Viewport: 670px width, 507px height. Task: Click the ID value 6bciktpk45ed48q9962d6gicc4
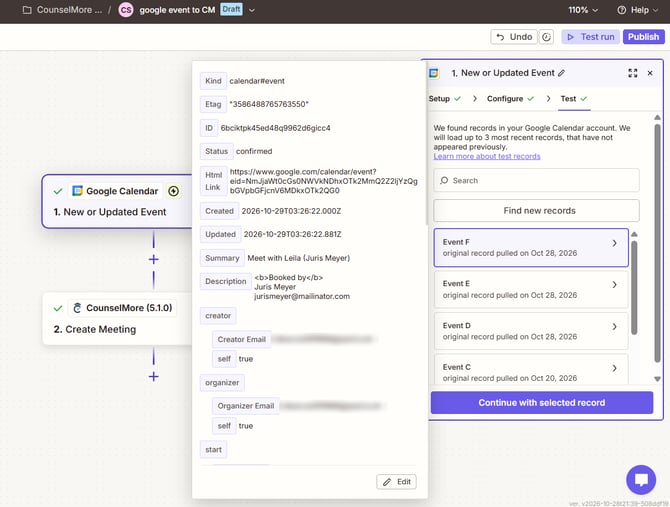point(276,128)
